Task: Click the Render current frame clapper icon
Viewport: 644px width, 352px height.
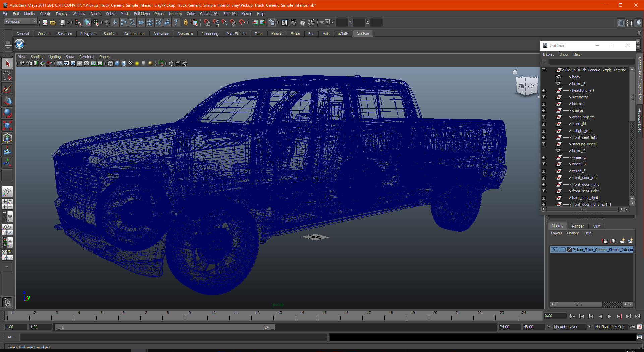Action: (293, 22)
